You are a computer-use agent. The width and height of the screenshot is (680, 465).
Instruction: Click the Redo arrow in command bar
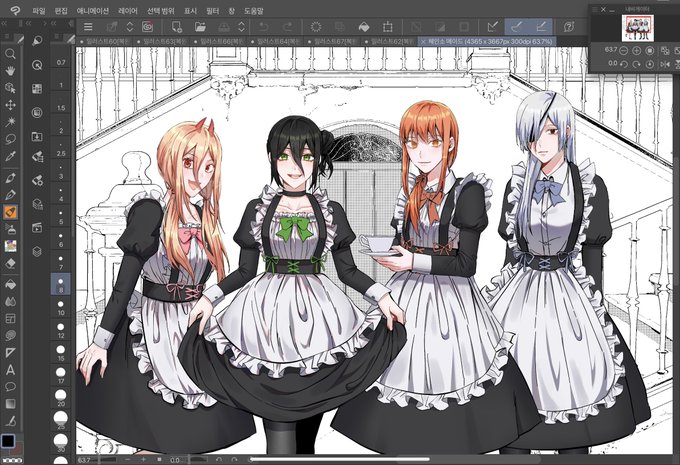click(287, 27)
